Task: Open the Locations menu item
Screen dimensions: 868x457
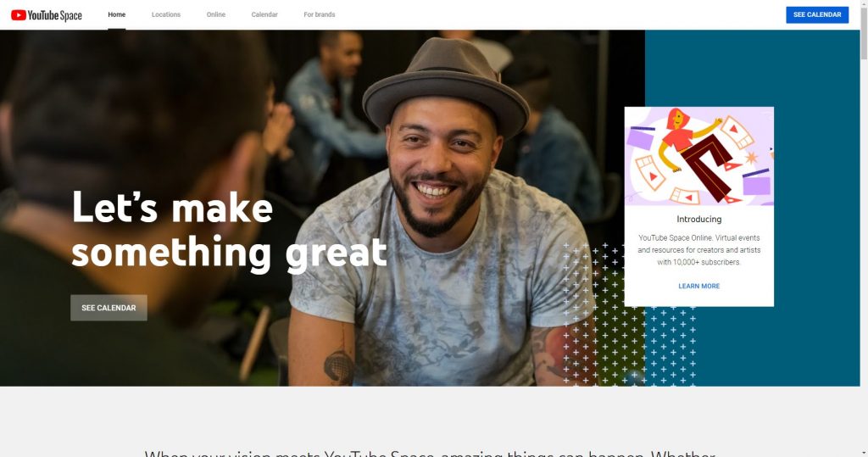Action: 166,14
